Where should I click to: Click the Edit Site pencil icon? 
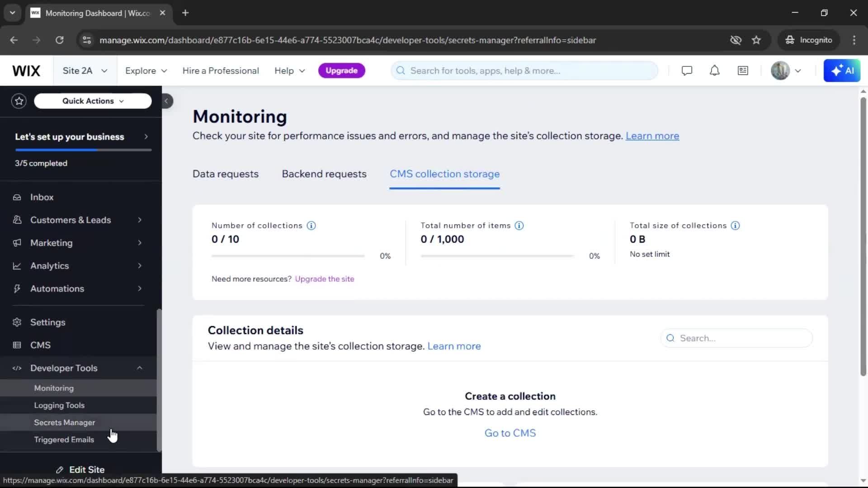pos(60,470)
